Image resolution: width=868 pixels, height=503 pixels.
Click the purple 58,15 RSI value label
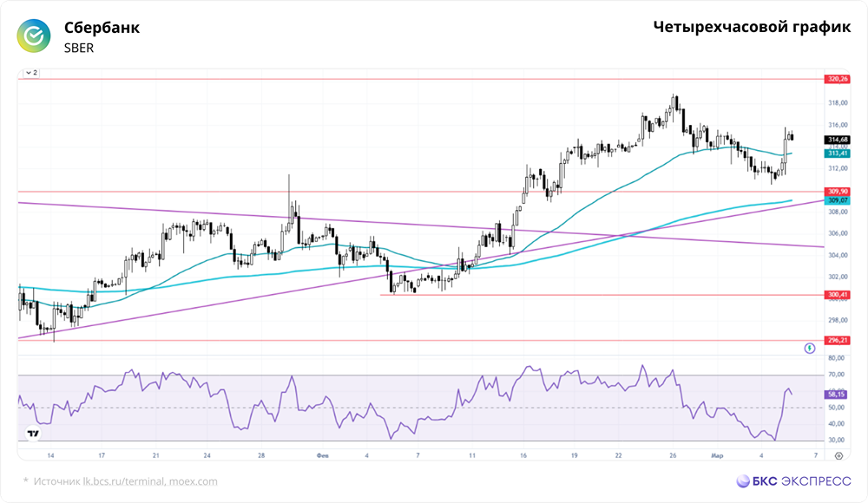pyautogui.click(x=837, y=395)
